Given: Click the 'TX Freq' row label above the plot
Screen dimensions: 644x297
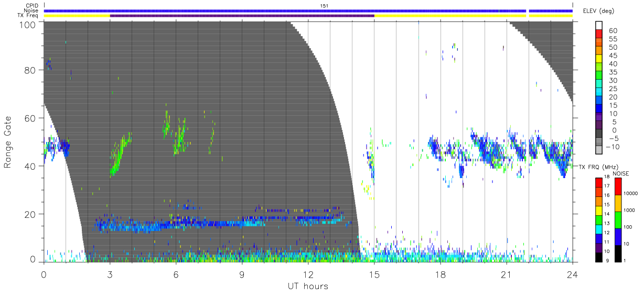Looking at the screenshot, I should [x=29, y=16].
